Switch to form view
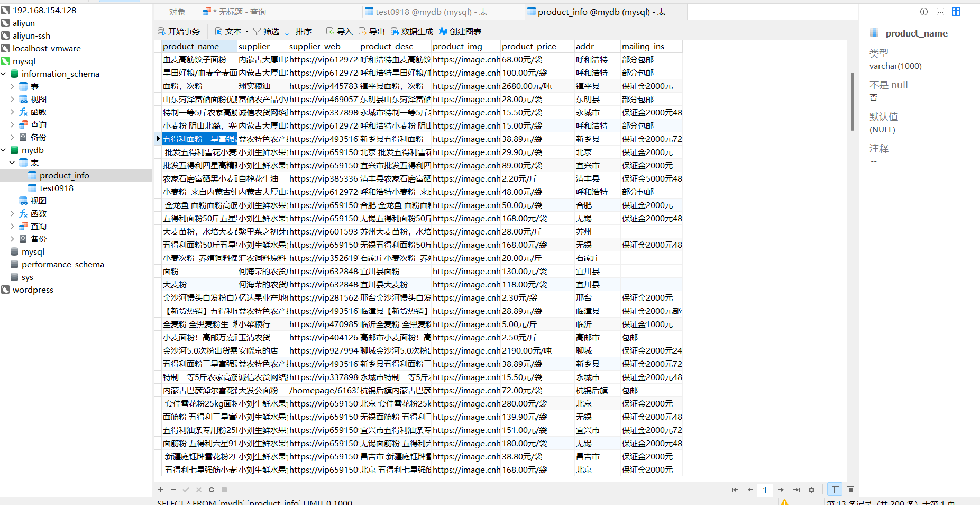Viewport: 980px width, 505px height. coord(850,490)
